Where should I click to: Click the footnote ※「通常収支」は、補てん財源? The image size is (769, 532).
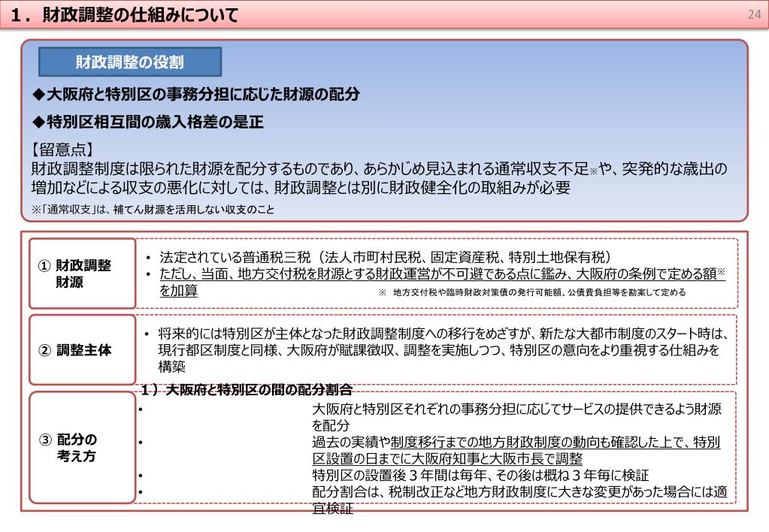click(153, 210)
